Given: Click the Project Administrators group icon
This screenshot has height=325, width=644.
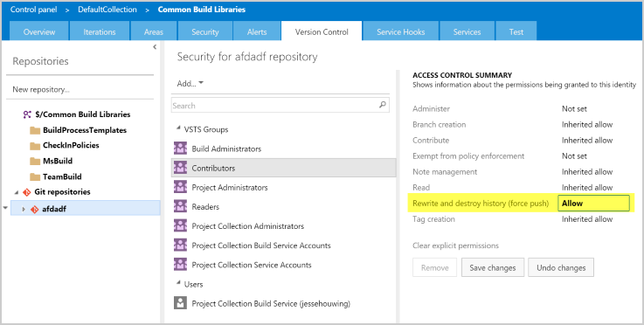Looking at the screenshot, I should [180, 187].
